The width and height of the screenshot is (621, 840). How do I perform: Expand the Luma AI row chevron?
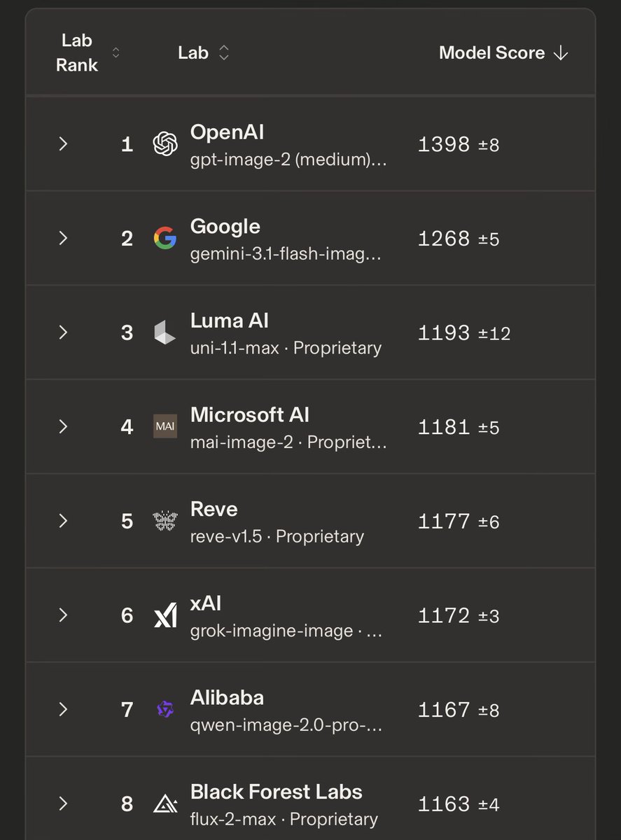click(x=63, y=332)
